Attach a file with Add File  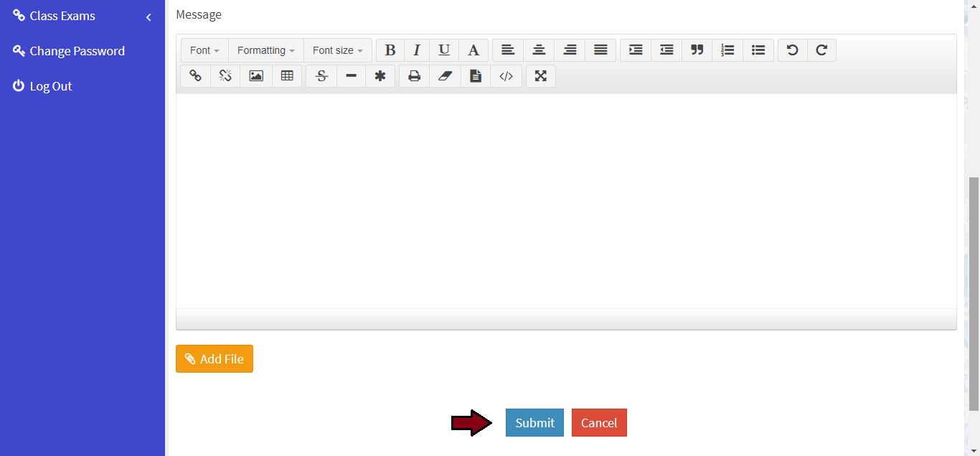[x=215, y=359]
